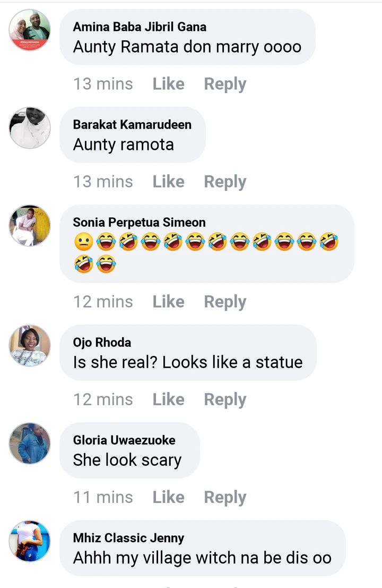Image resolution: width=382 pixels, height=588 pixels.
Task: Like Sonia Perpetua Simeon's emoji comment
Action: click(x=168, y=302)
